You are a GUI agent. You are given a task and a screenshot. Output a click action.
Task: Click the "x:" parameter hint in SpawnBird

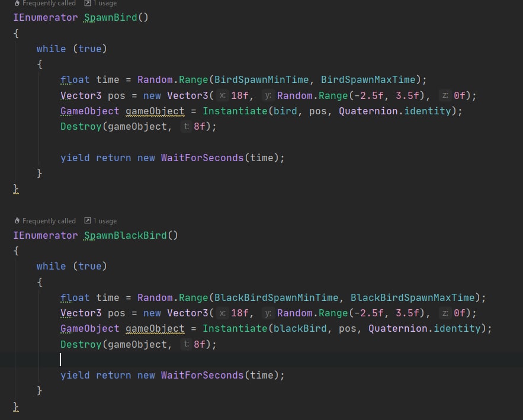[223, 96]
